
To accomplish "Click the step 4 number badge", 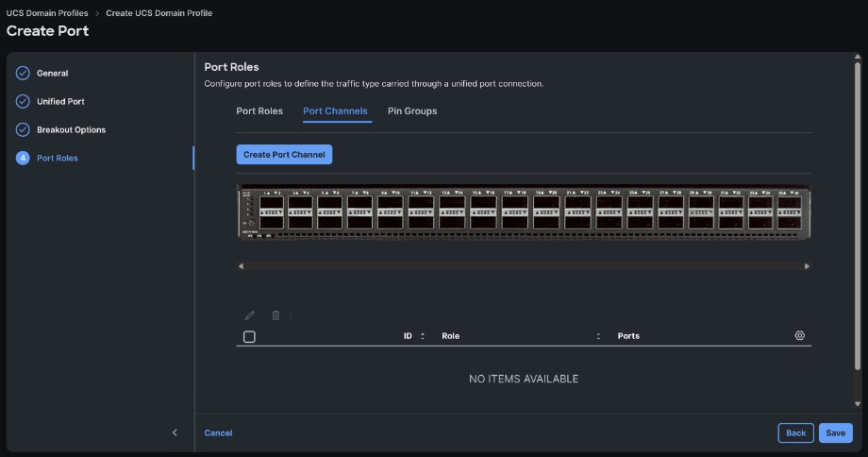I will (x=23, y=158).
